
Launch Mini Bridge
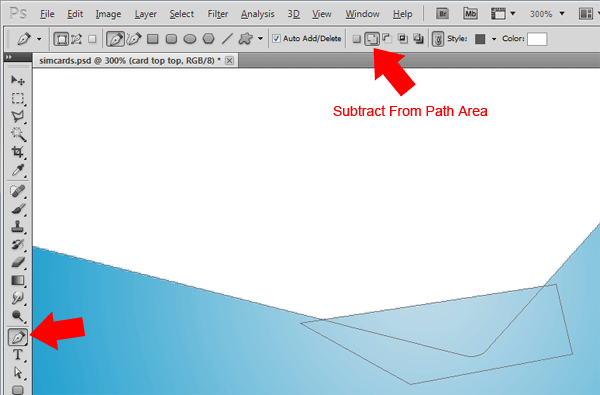[470, 14]
